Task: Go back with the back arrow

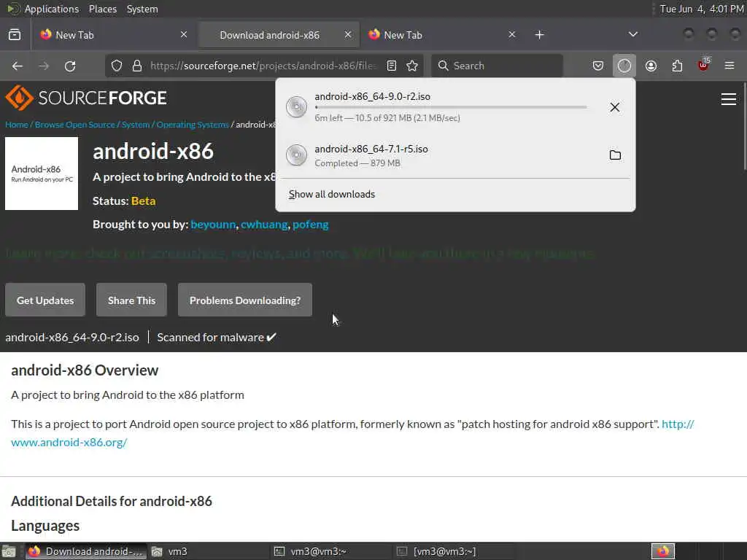Action: click(18, 66)
